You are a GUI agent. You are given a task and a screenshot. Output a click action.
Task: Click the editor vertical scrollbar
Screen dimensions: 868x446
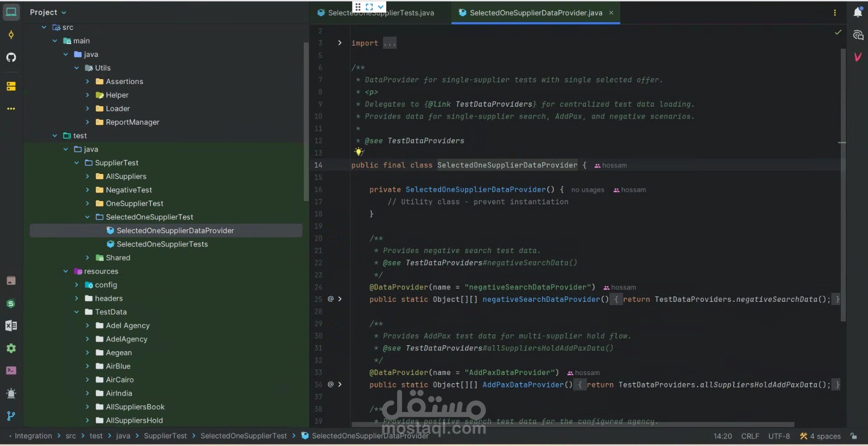tap(843, 184)
